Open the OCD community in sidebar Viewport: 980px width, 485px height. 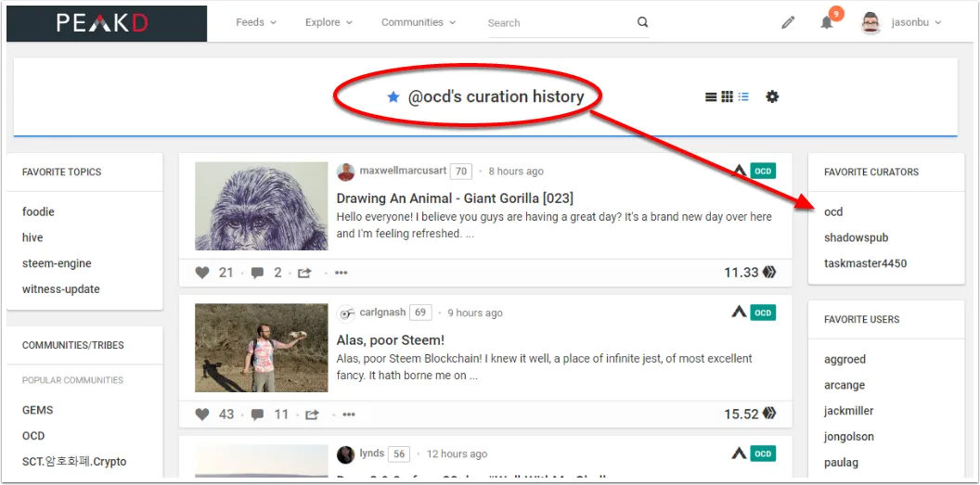(33, 436)
